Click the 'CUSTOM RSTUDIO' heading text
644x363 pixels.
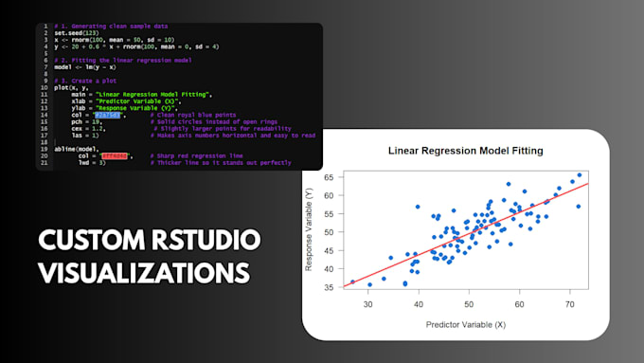click(150, 240)
